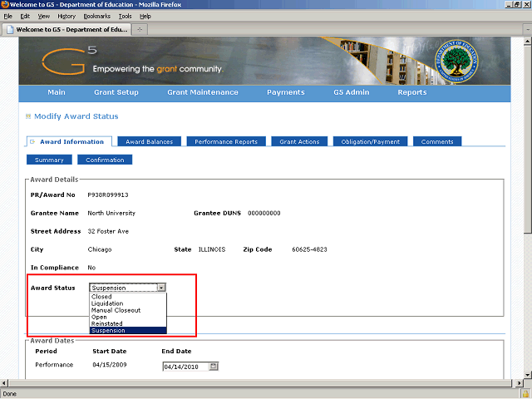Click the Summary button
532x399 pixels.
tap(49, 160)
